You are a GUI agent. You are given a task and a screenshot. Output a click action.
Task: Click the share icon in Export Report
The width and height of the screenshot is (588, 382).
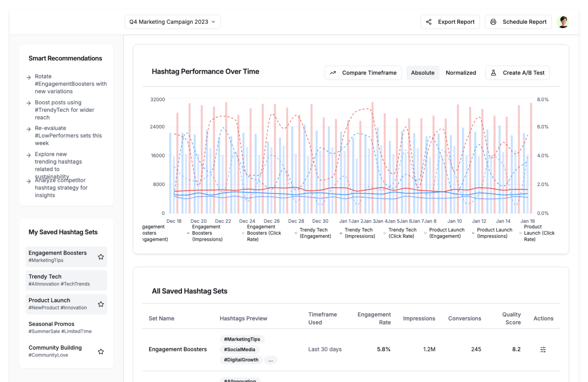click(429, 22)
